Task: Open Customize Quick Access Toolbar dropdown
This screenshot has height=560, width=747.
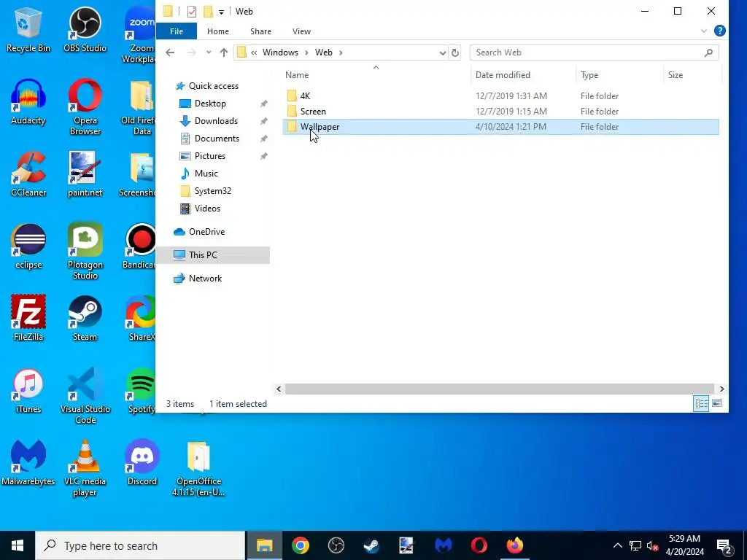Action: pyautogui.click(x=221, y=12)
